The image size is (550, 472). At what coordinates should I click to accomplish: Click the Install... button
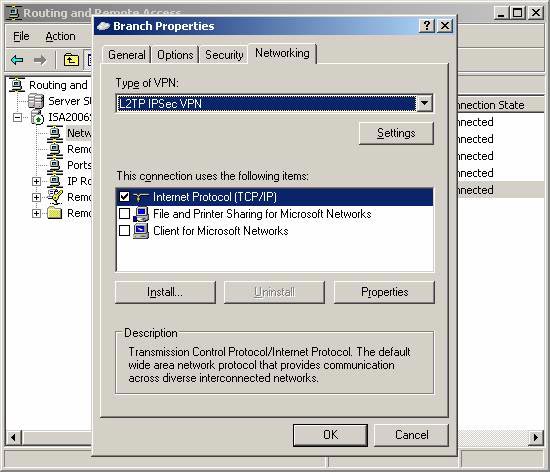tap(165, 292)
